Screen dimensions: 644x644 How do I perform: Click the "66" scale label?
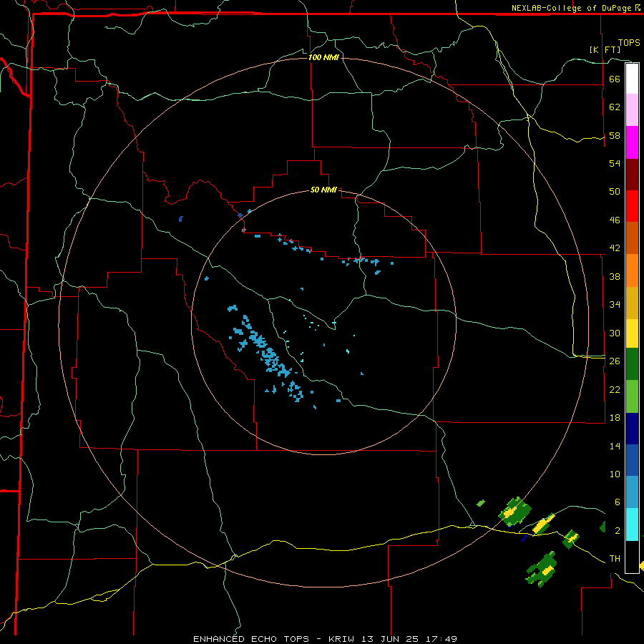(615, 79)
